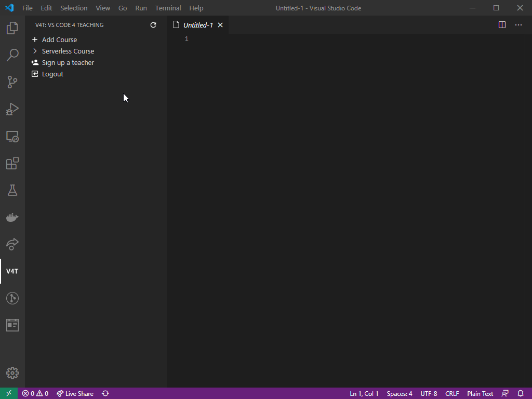Open the Extensions view

[12, 163]
